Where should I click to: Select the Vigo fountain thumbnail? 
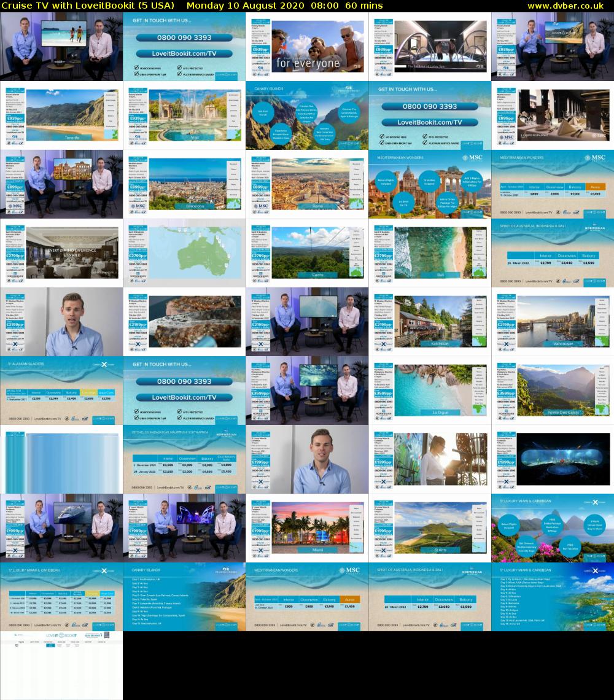(184, 115)
